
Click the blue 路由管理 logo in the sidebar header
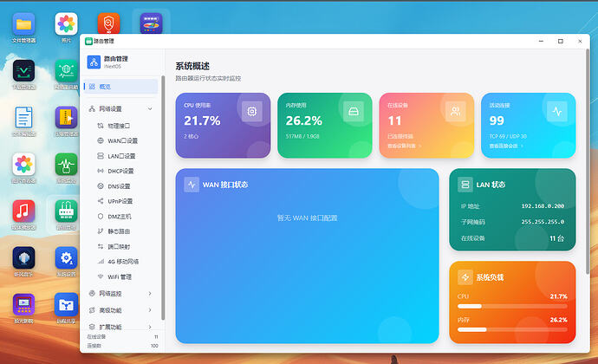coord(94,62)
